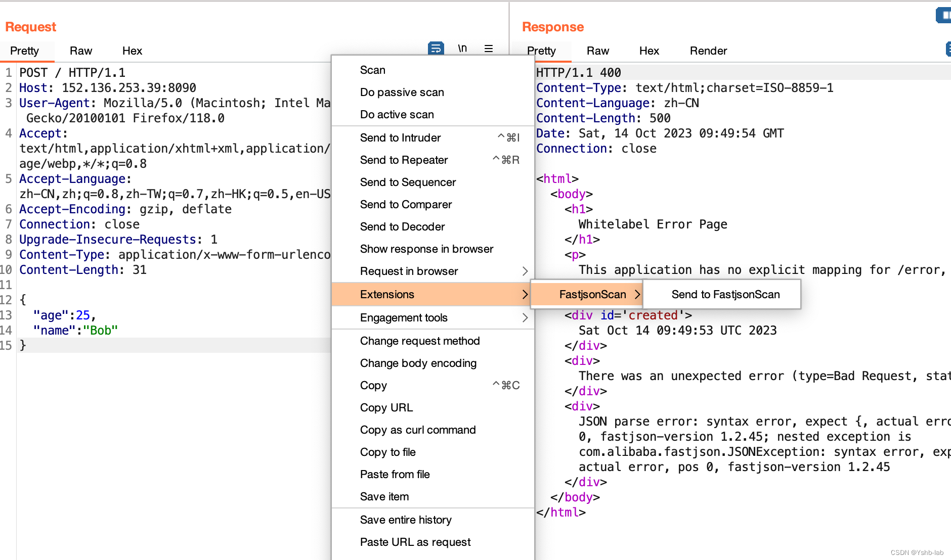The image size is (951, 560).
Task: Expand the Request in browser submenu
Action: click(x=525, y=271)
